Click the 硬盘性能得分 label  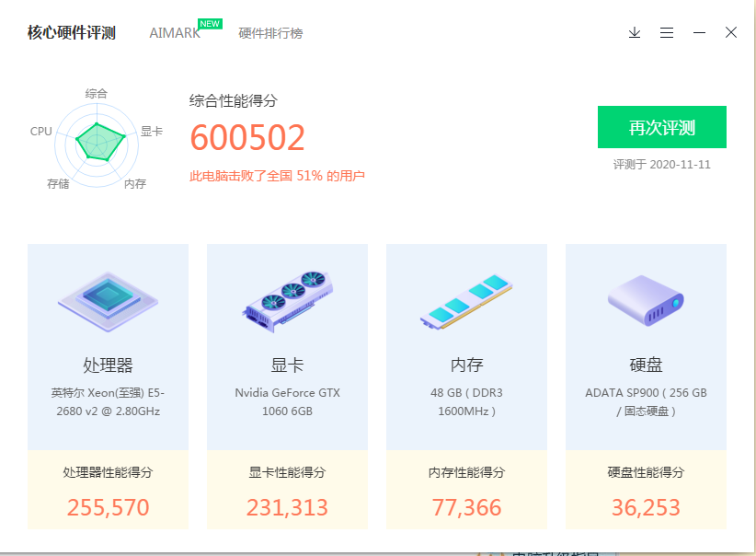pyautogui.click(x=646, y=472)
